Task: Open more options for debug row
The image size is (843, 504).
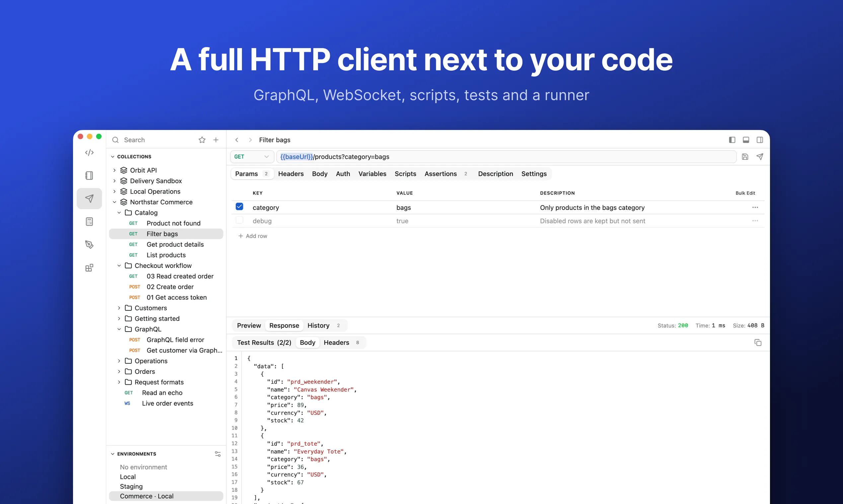Action: pyautogui.click(x=755, y=221)
